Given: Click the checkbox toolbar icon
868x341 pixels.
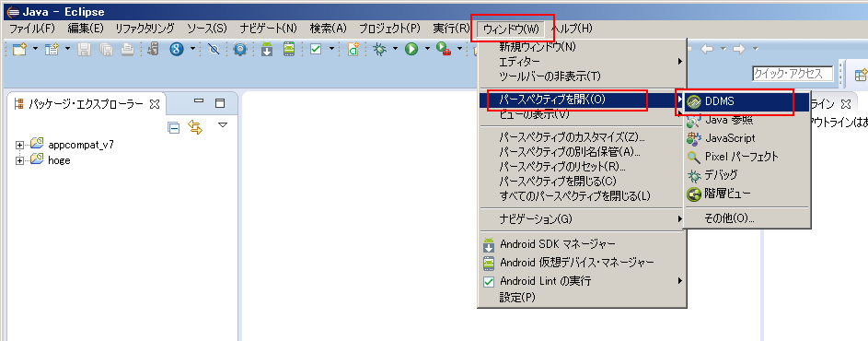Looking at the screenshot, I should pos(316,50).
